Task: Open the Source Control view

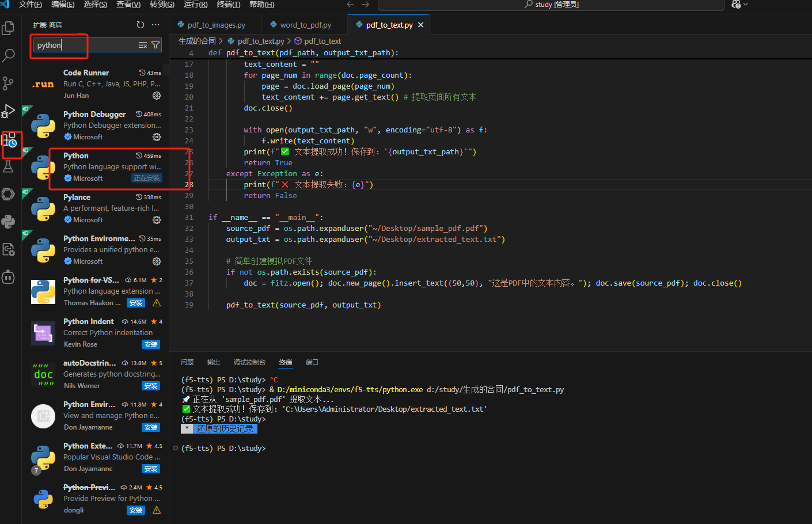Action: pos(9,83)
